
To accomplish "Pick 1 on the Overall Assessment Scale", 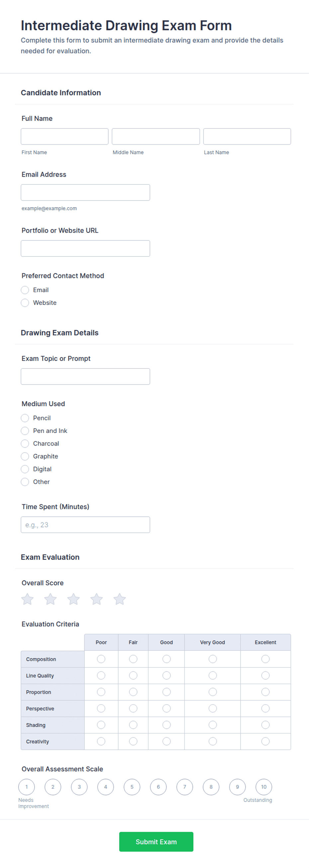I will tap(27, 787).
